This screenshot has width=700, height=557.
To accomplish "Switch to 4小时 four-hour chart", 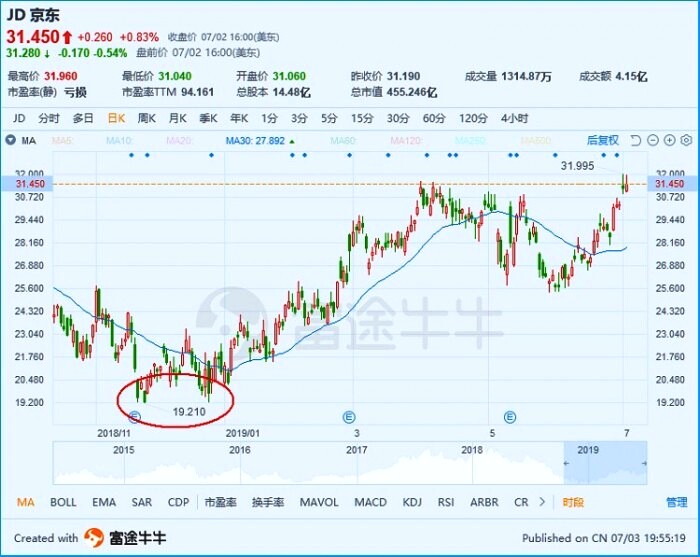I will pos(514,118).
